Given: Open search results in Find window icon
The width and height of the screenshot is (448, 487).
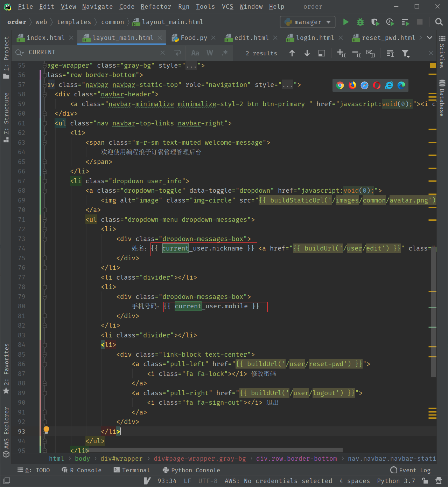Looking at the screenshot, I should point(322,53).
